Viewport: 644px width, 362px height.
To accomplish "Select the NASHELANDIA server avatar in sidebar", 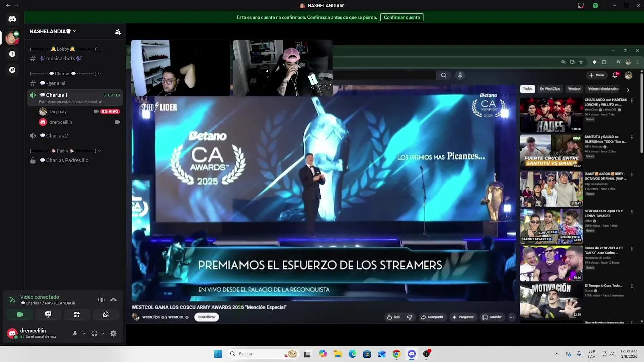I will coord(12,37).
